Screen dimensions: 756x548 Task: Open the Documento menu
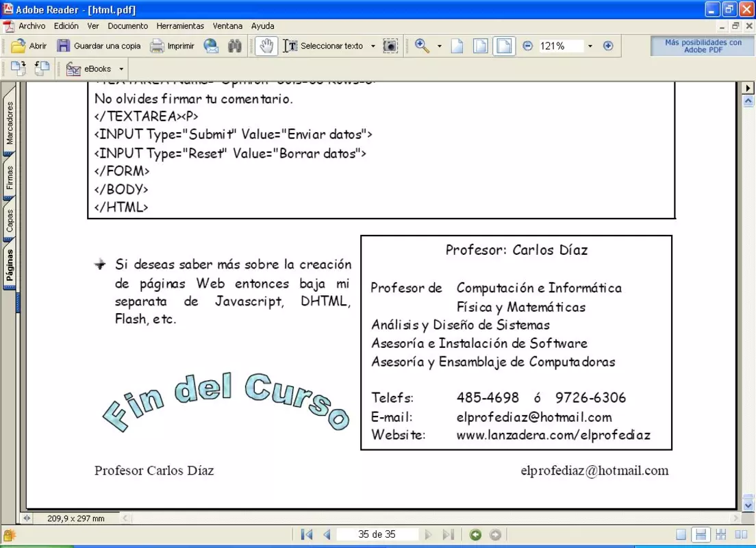tap(128, 25)
